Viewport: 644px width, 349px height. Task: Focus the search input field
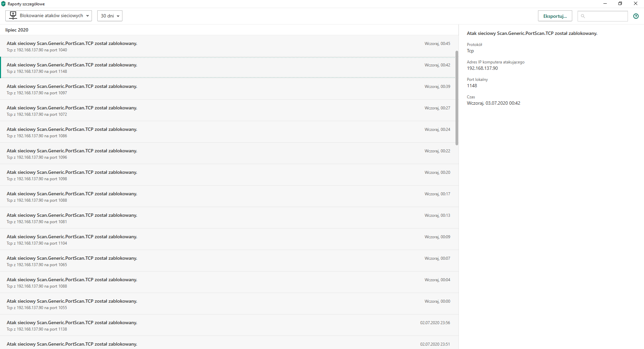click(602, 16)
